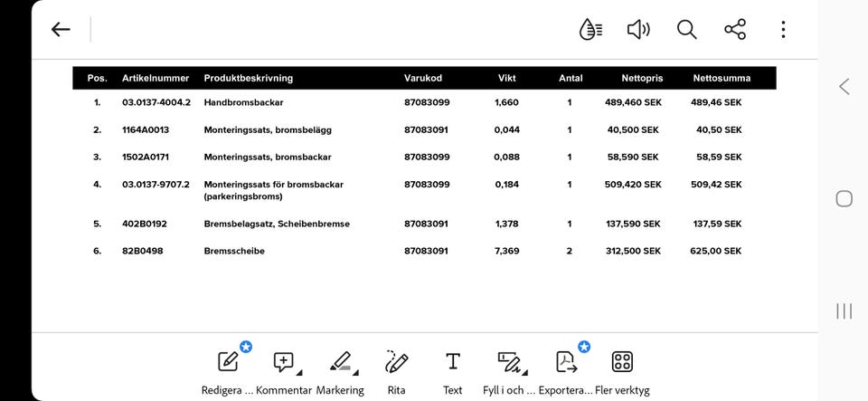868x401 pixels.
Task: Choose the Rita drawing tool
Action: pos(396,363)
